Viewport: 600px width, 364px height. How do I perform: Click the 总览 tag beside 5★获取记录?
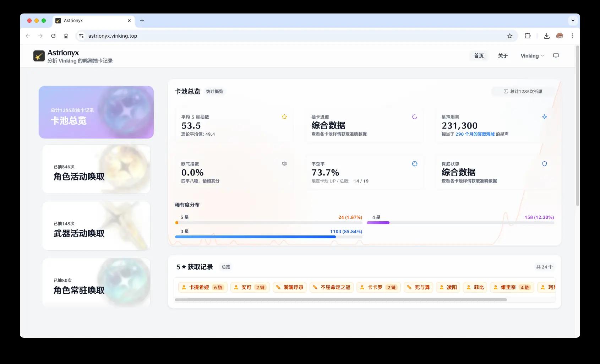point(226,267)
